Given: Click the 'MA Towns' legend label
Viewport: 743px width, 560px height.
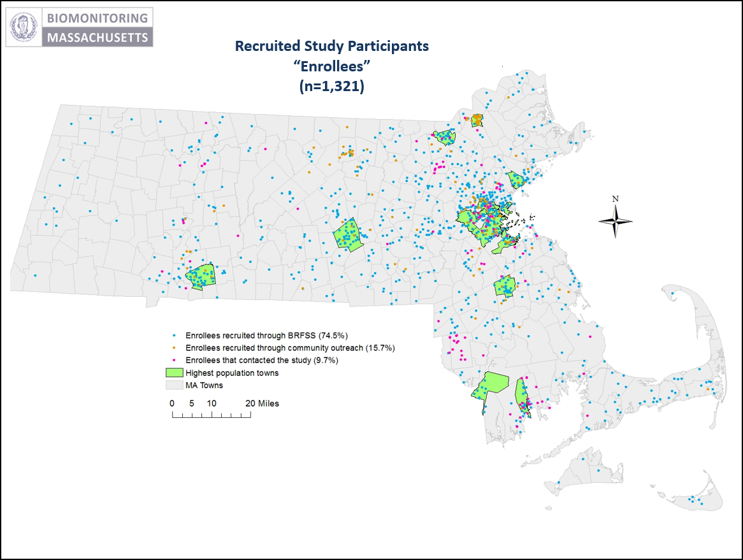Looking at the screenshot, I should click(204, 385).
